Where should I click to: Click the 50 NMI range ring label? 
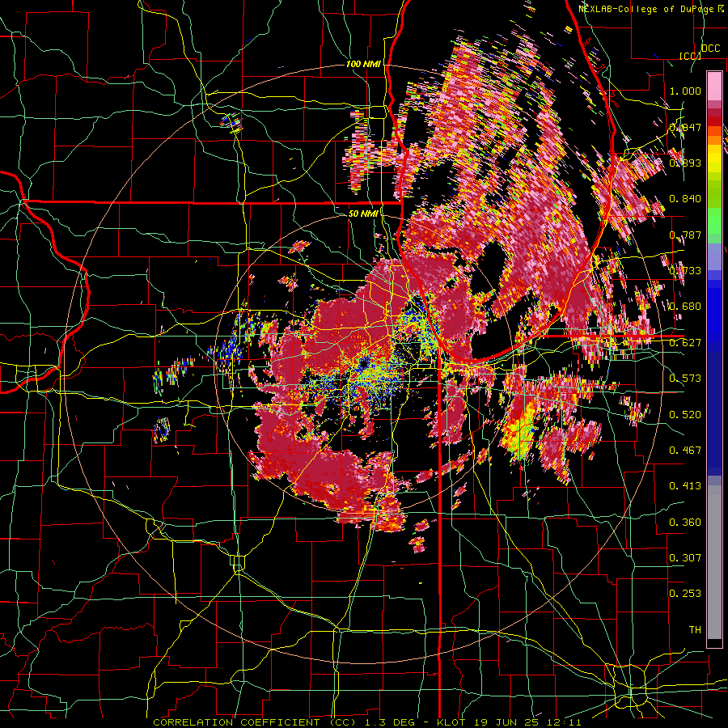click(x=363, y=214)
